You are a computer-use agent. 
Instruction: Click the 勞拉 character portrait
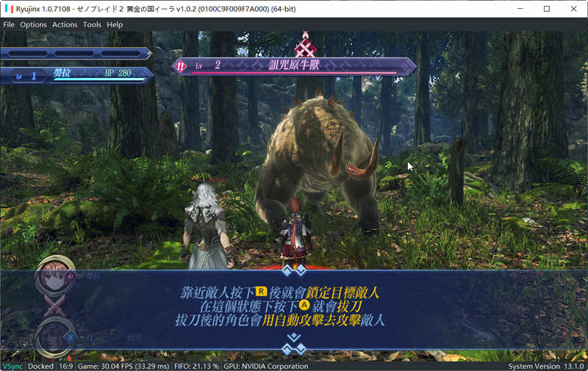pos(55,276)
